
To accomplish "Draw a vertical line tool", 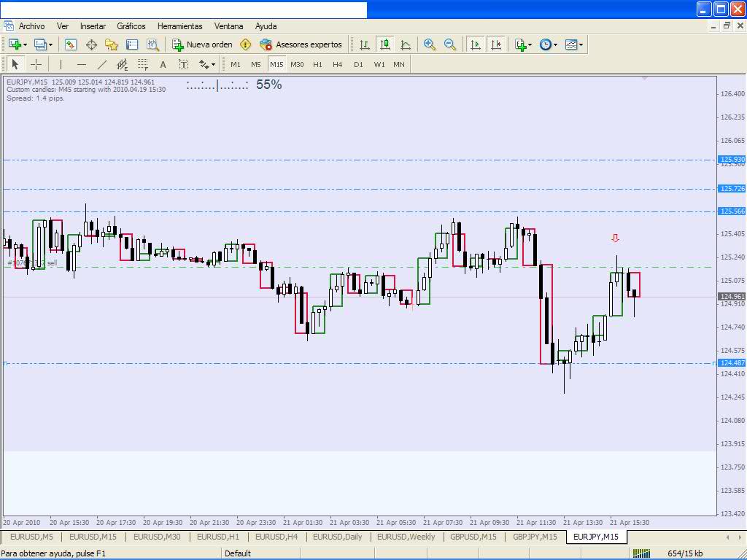I will pos(61,64).
